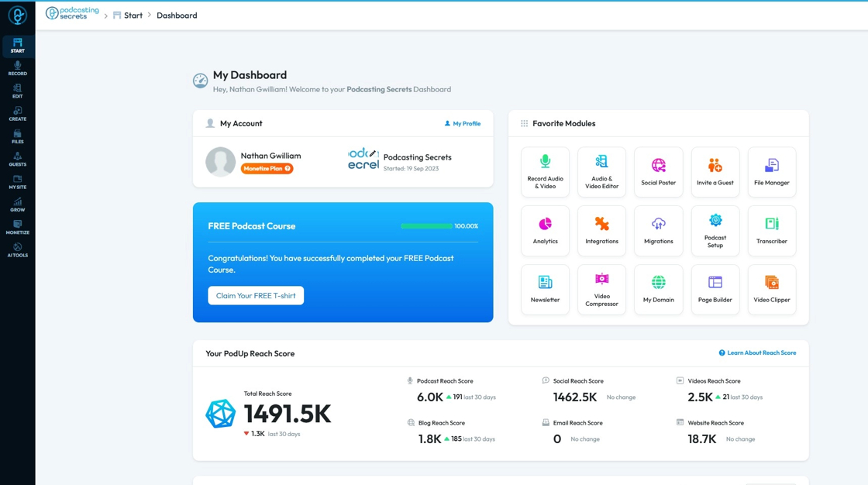
Task: Click the Social Reach Score value 1462.5K
Action: tap(574, 397)
